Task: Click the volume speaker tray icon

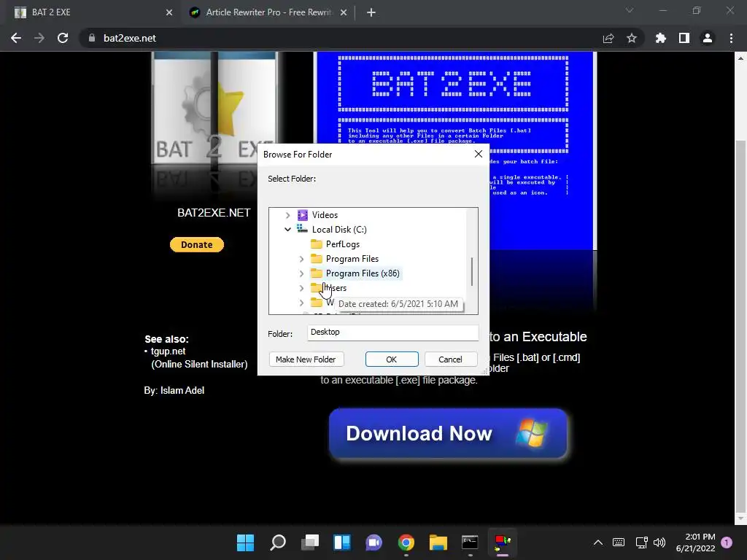Action: pyautogui.click(x=659, y=542)
